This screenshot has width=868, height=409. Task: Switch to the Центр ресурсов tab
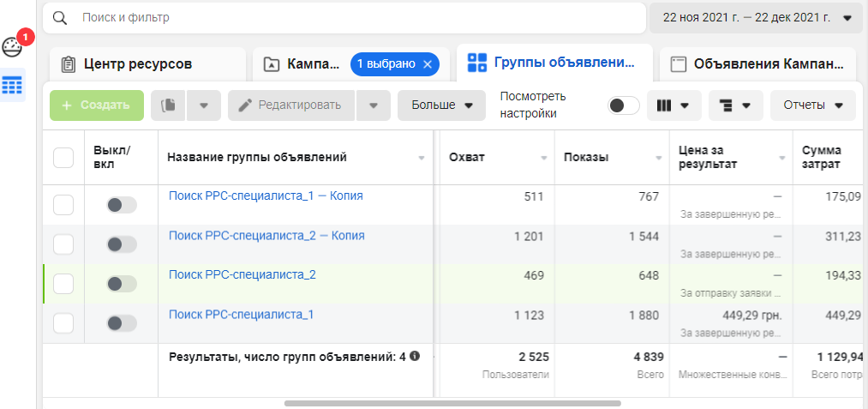click(147, 64)
